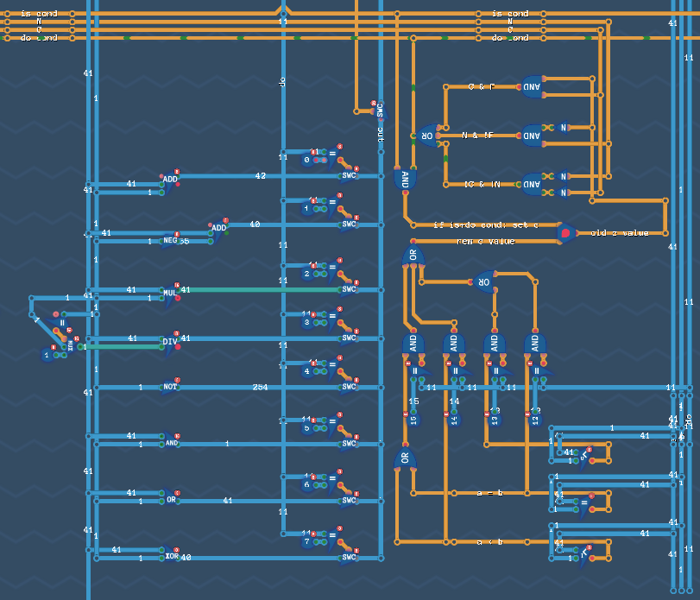Select the OR gate under new c value

coord(413,256)
